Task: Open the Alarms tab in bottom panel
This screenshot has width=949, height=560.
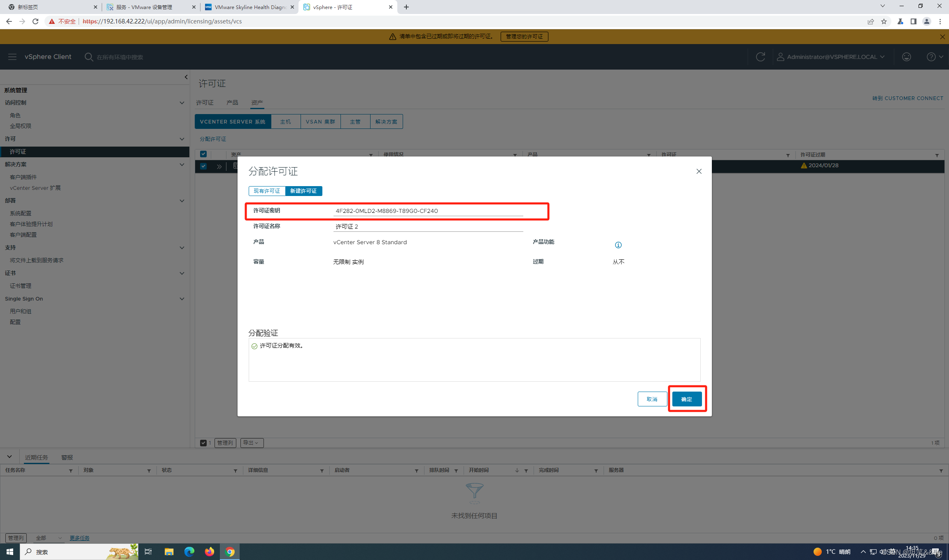Action: pos(67,457)
